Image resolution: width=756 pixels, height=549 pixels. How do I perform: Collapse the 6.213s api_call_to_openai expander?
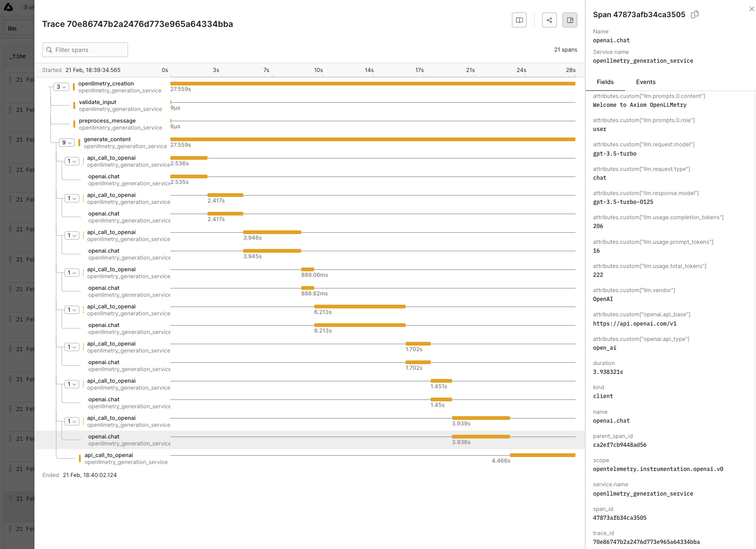(72, 310)
